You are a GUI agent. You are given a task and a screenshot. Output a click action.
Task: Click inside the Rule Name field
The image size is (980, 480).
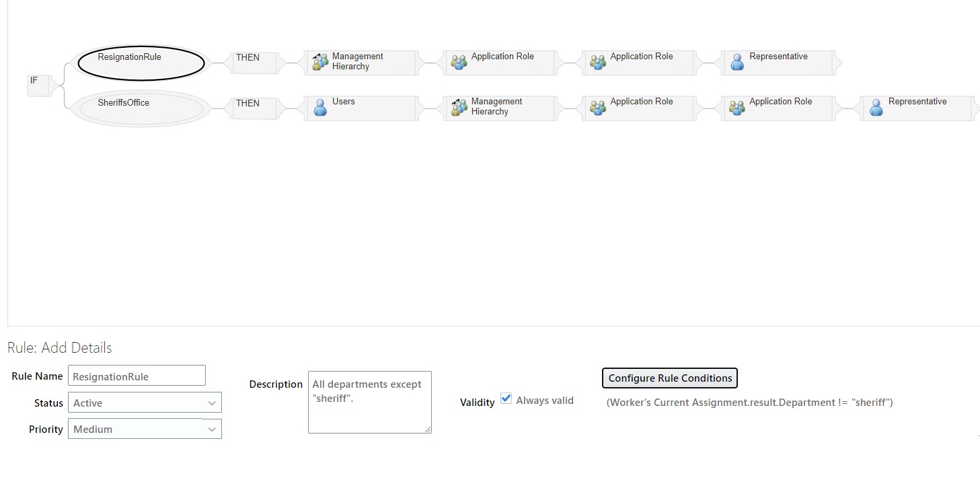pyautogui.click(x=137, y=375)
